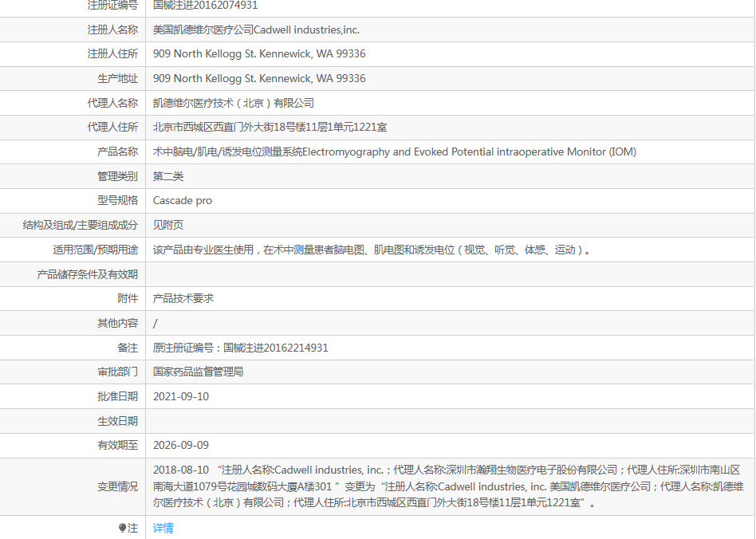756x539 pixels.
Task: Click the slash value in 其他内容 row
Action: [156, 324]
